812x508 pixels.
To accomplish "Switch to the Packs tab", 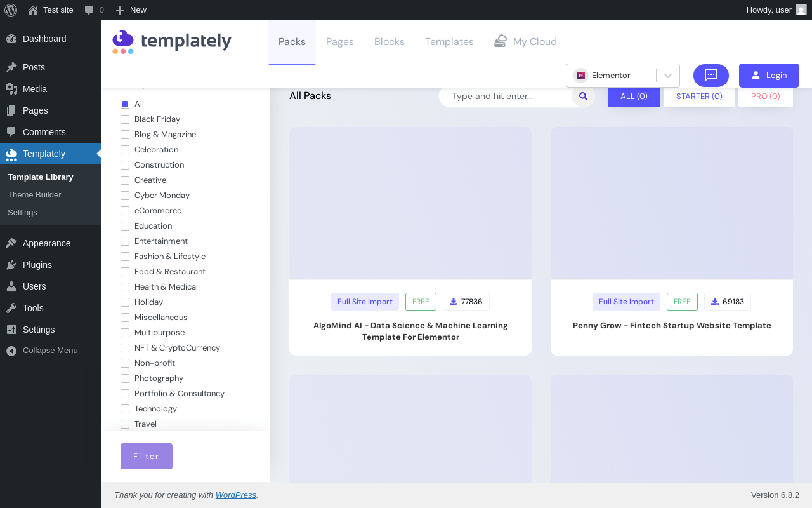I will pos(292,42).
